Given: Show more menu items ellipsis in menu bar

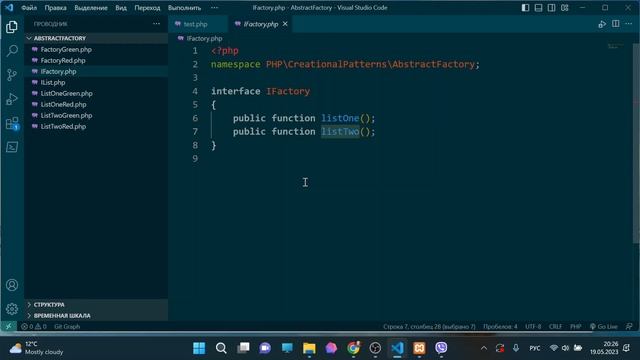Looking at the screenshot, I should coord(214,8).
